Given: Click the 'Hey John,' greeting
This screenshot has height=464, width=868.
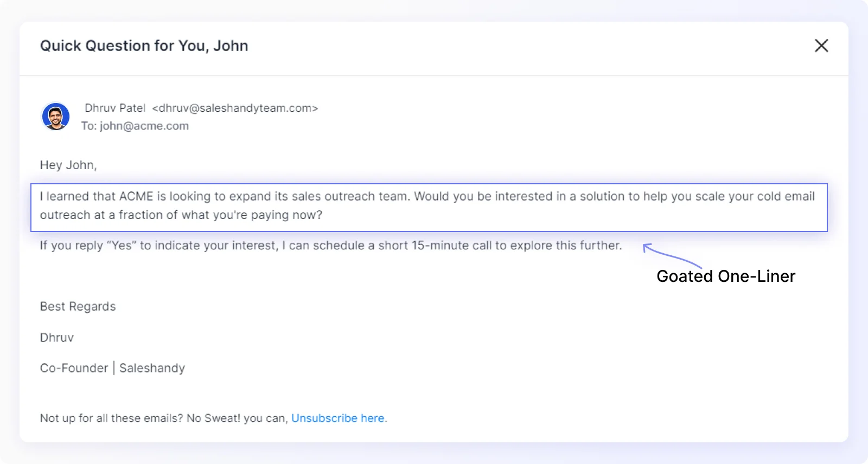Looking at the screenshot, I should (68, 165).
